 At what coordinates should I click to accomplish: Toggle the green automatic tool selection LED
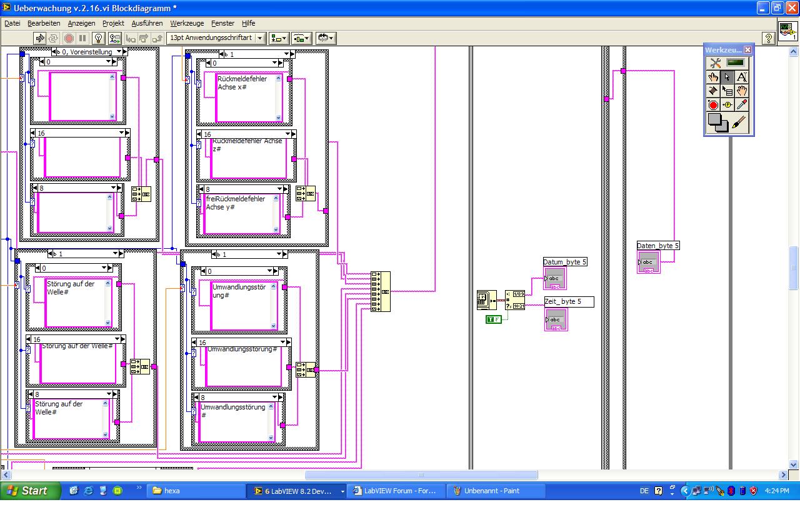pyautogui.click(x=737, y=63)
